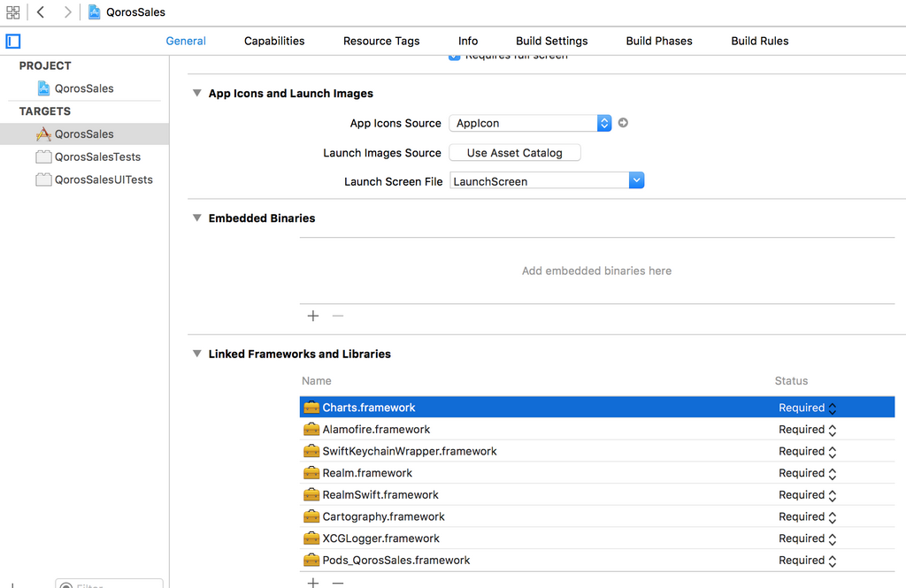Add an embedded binary with plus
This screenshot has height=588, width=906.
312,316
